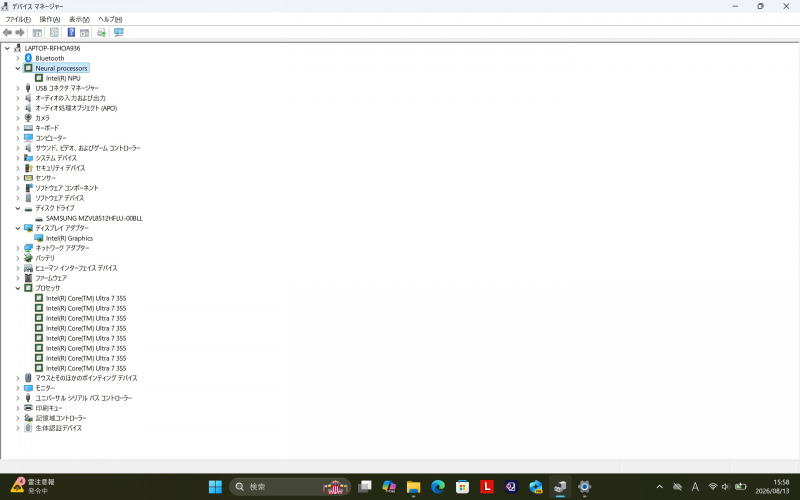
Task: Open Properties via the toolbar icon
Action: click(54, 33)
